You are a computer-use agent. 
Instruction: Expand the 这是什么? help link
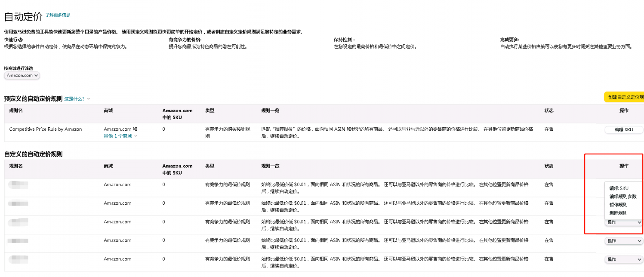tap(77, 99)
